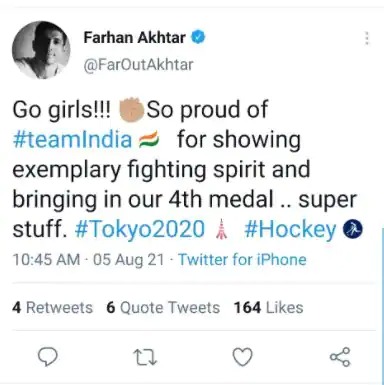The width and height of the screenshot is (384, 385).
Task: Open the #Tokyo2020 hashtag
Action: pyautogui.click(x=140, y=229)
